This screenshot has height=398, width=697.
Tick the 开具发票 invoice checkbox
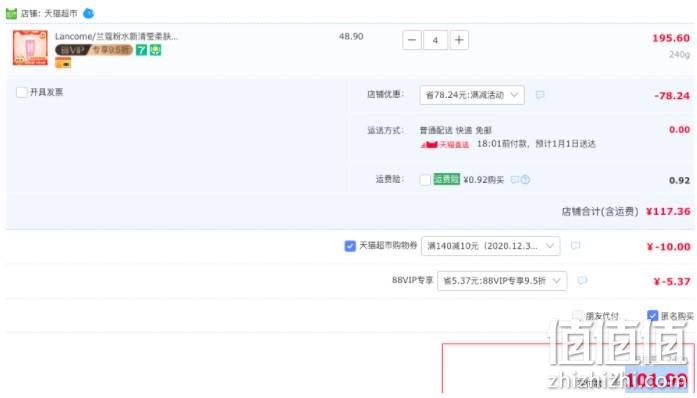[21, 92]
